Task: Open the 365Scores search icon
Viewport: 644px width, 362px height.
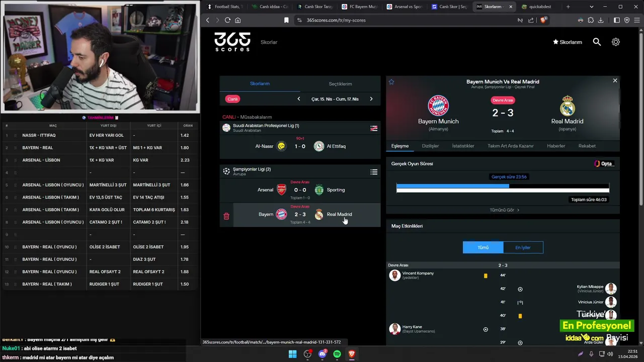Action: (597, 42)
